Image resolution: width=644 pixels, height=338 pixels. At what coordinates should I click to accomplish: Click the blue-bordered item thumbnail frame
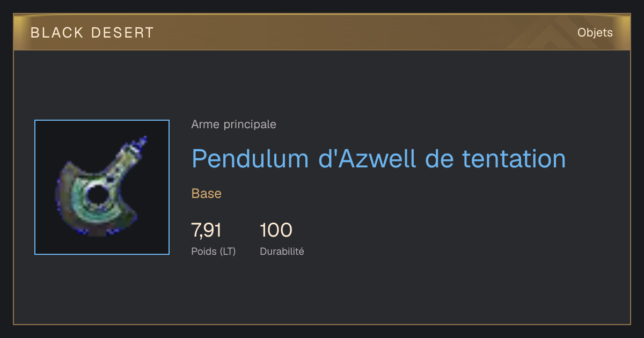point(102,187)
